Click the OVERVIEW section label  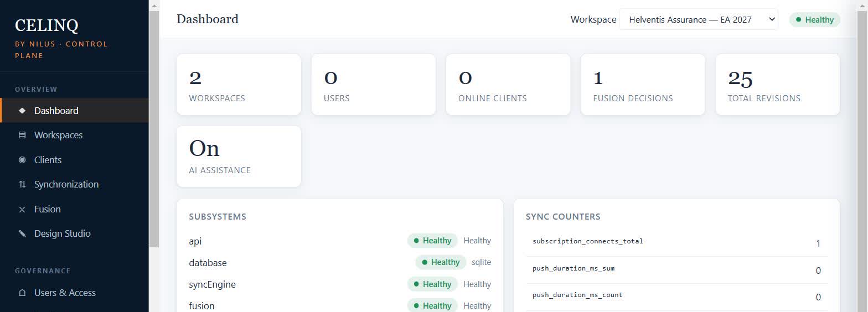[x=36, y=89]
